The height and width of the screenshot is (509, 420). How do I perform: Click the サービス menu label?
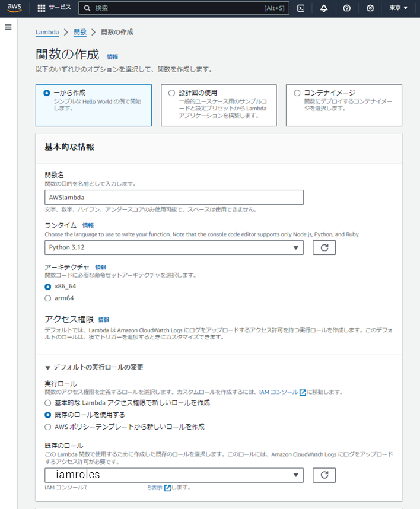click(x=60, y=8)
